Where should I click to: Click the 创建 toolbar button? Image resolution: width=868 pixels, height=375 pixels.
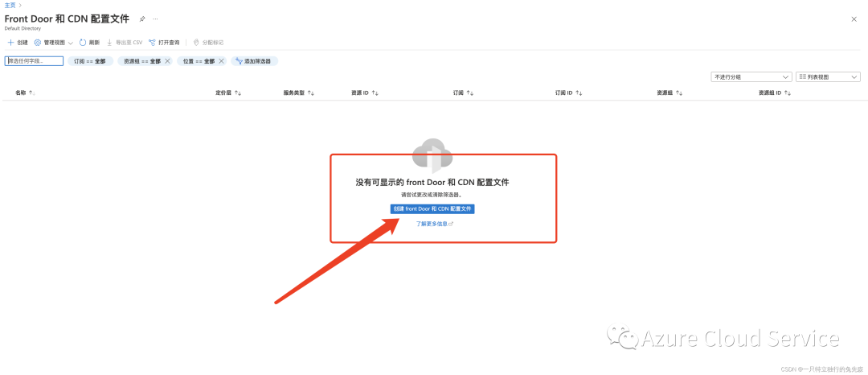(18, 42)
